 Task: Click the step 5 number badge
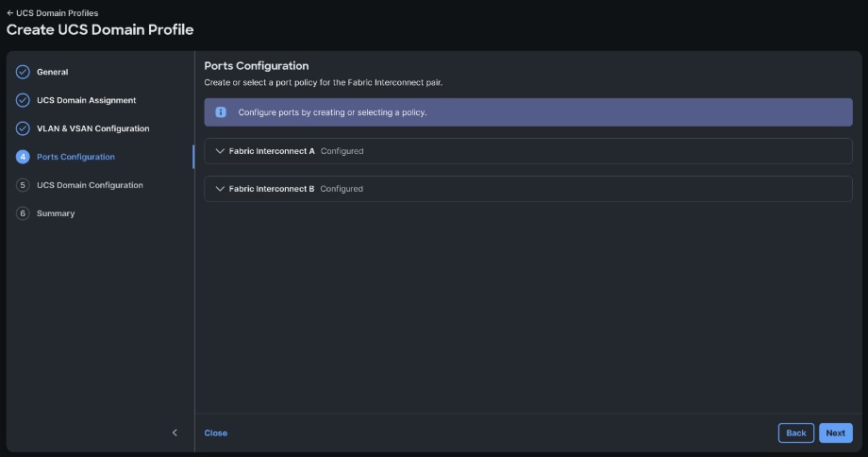click(x=23, y=185)
